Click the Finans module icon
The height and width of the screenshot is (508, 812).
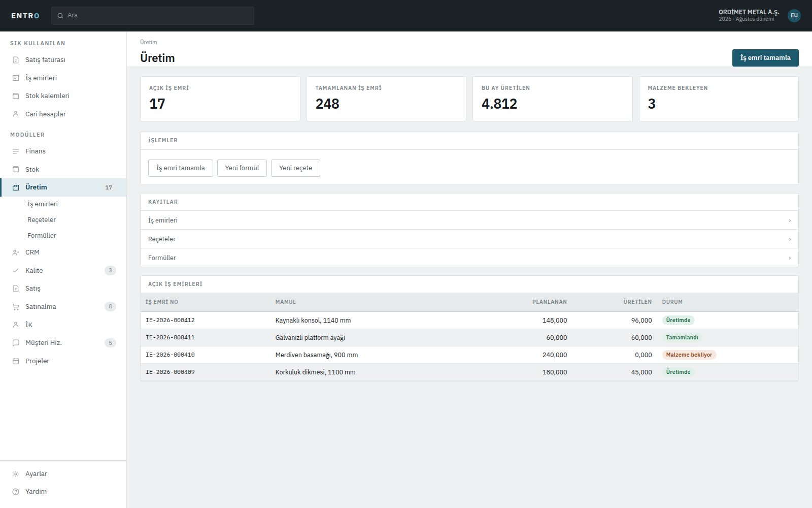point(16,151)
